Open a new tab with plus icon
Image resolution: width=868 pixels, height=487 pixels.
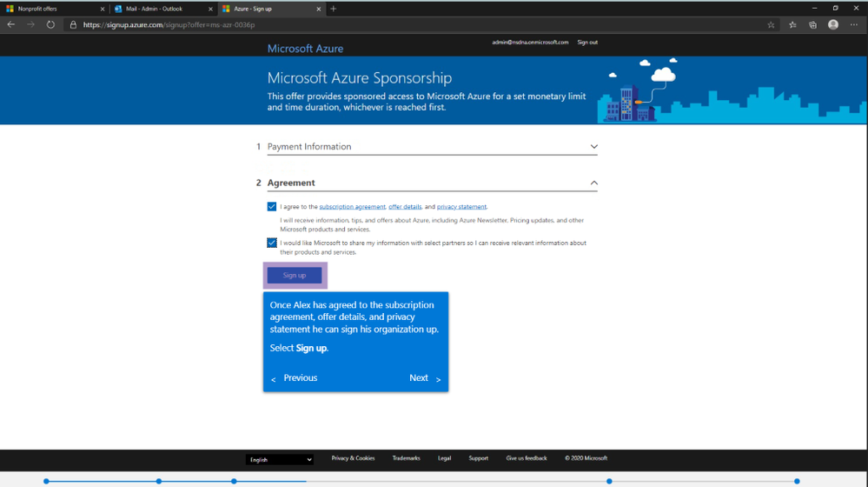point(334,9)
